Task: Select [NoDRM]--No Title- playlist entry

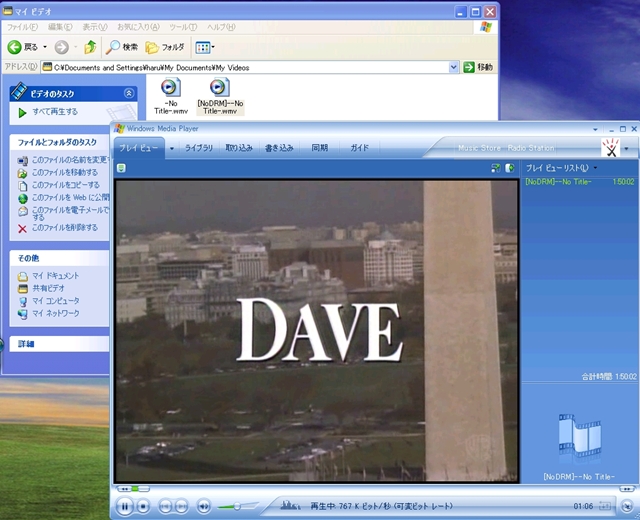Action: point(580,182)
